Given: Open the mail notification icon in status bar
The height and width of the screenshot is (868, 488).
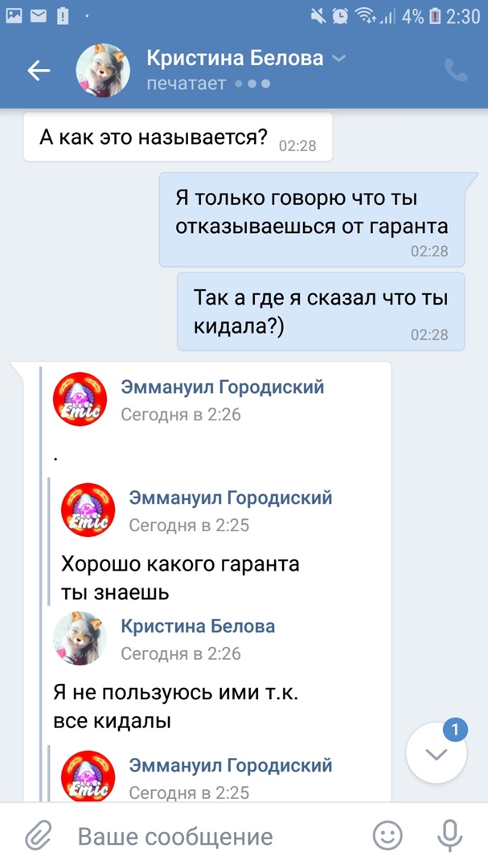Looking at the screenshot, I should click(39, 17).
